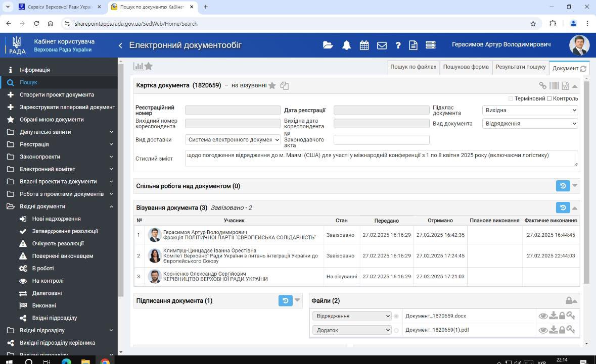Click the envelope messages icon
The image size is (596, 364).
pos(382,45)
